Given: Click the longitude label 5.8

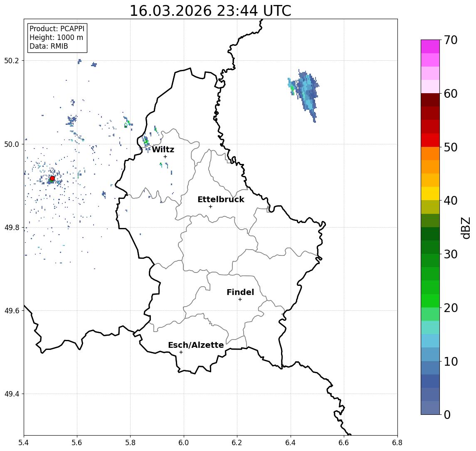Looking at the screenshot, I should coord(130,443).
